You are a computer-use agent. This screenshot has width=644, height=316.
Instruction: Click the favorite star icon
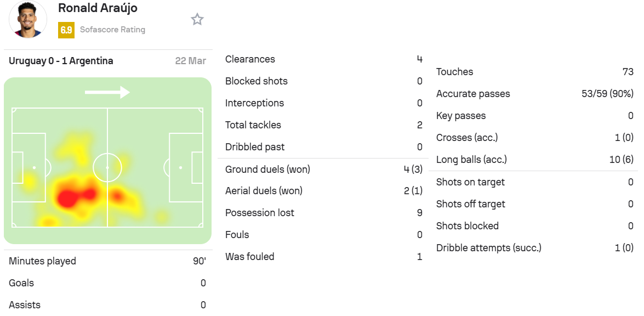(197, 19)
